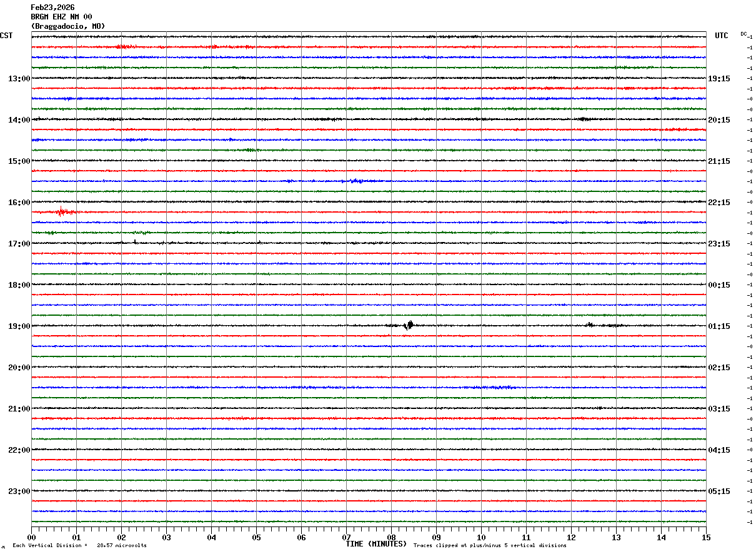
Task: Click the 20:15 UTC time label
Action: coord(719,120)
